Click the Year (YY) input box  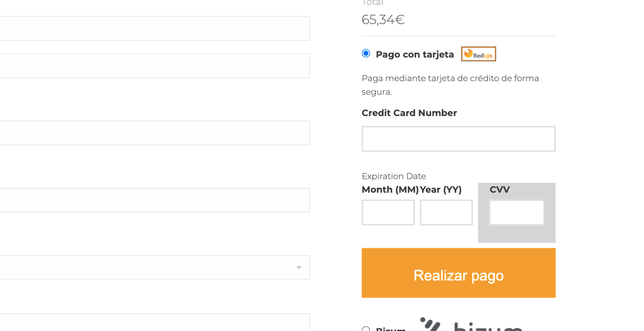(x=446, y=212)
